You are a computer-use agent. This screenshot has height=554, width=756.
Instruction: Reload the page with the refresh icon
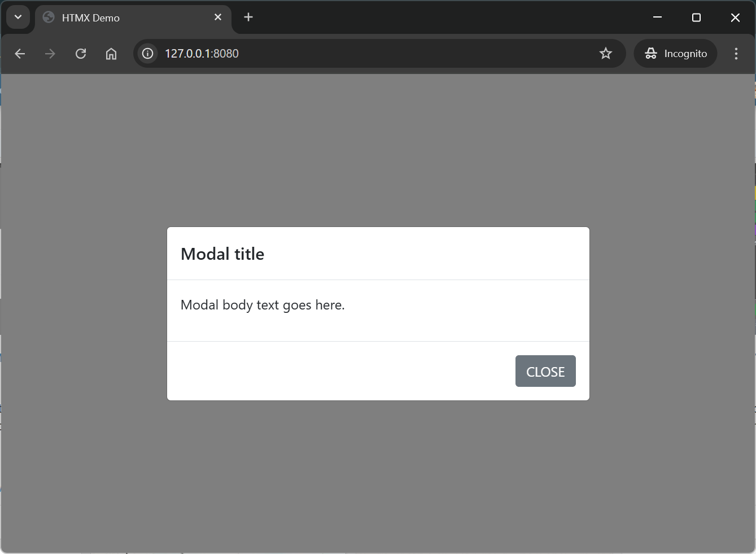click(81, 54)
